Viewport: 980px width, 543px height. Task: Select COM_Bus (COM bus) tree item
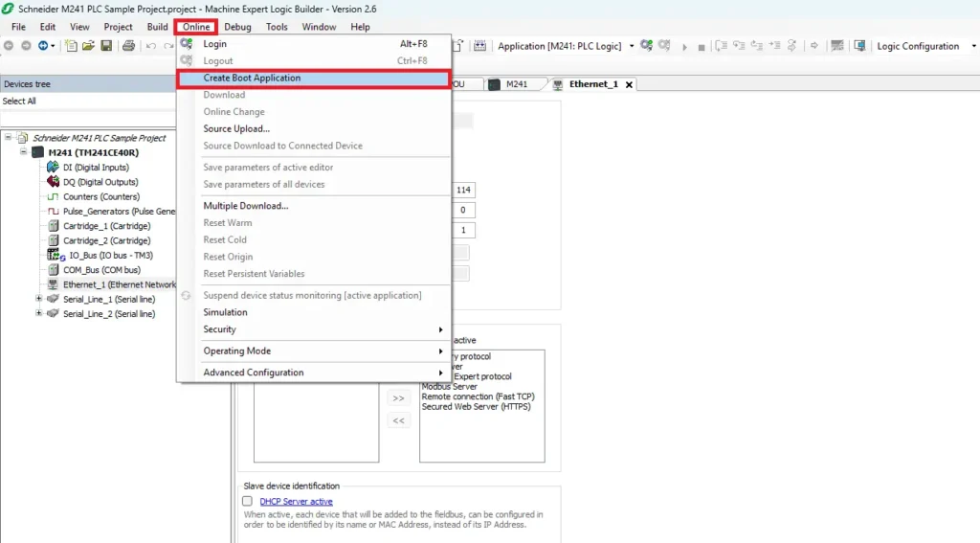tap(101, 270)
